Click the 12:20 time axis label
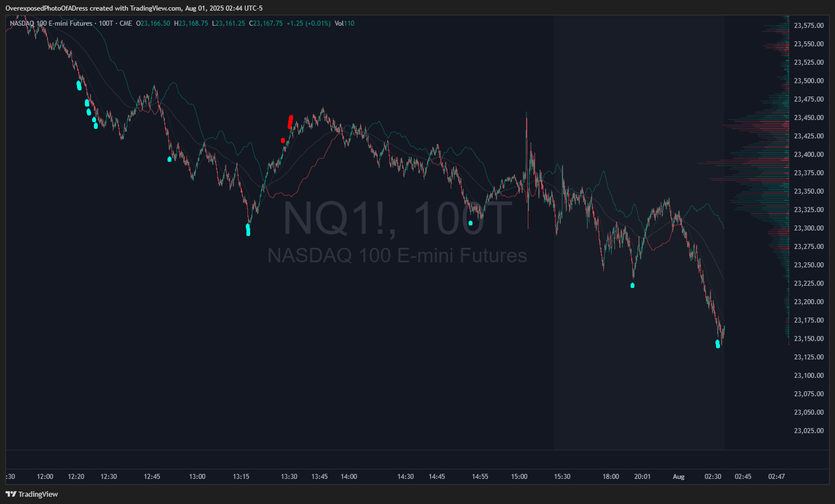This screenshot has height=504, width=835. tap(76, 477)
